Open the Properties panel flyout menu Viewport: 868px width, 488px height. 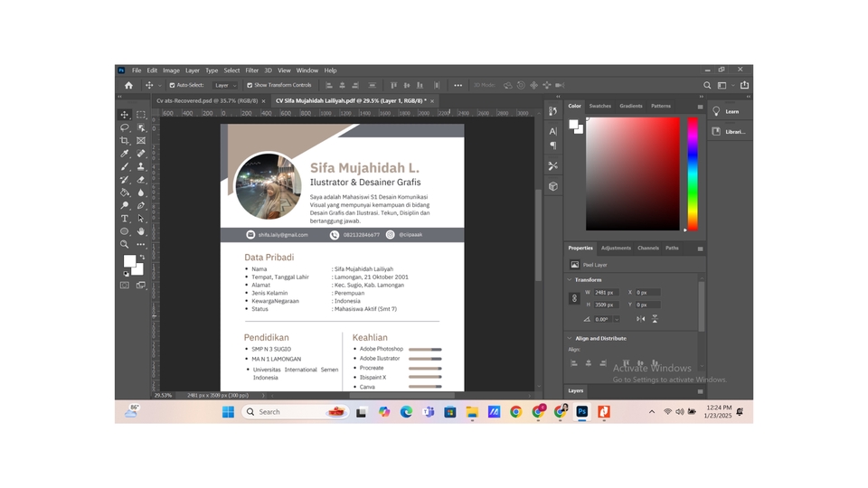(700, 249)
